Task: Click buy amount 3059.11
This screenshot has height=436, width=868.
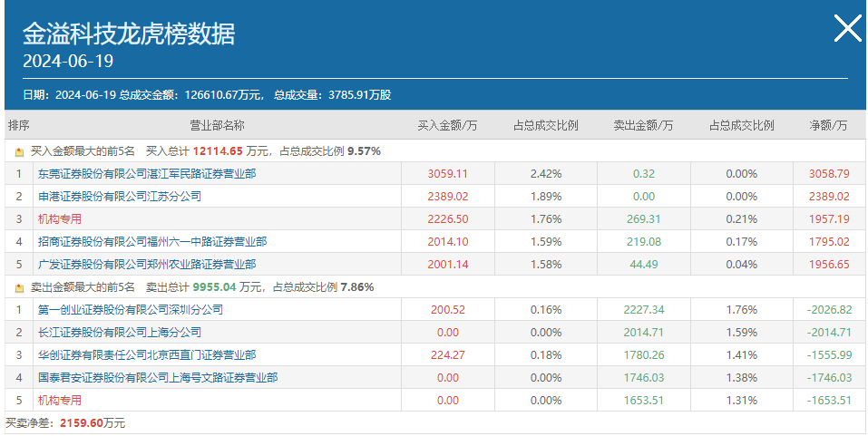Action: [448, 174]
